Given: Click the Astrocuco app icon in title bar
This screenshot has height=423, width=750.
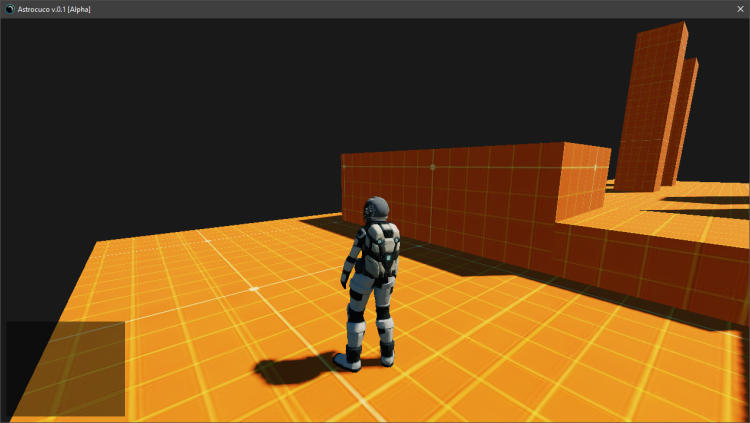Looking at the screenshot, I should 9,9.
